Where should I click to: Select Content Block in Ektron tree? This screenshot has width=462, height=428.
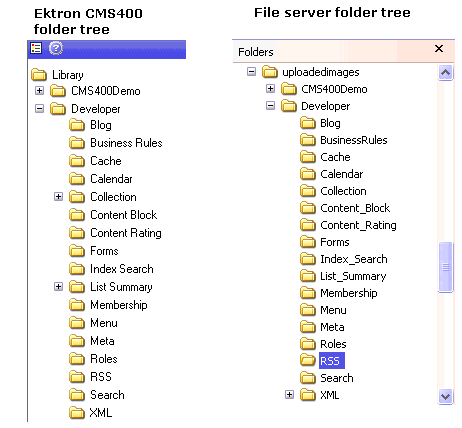pos(123,215)
